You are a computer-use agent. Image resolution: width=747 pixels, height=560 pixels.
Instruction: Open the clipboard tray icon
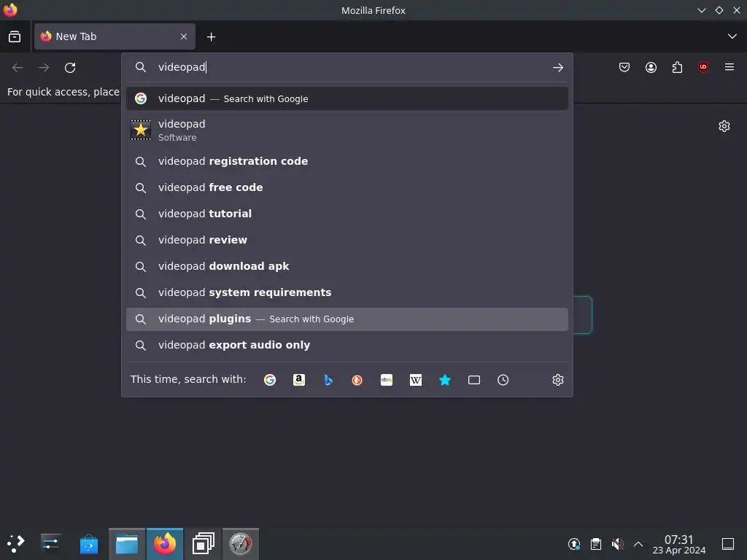595,544
